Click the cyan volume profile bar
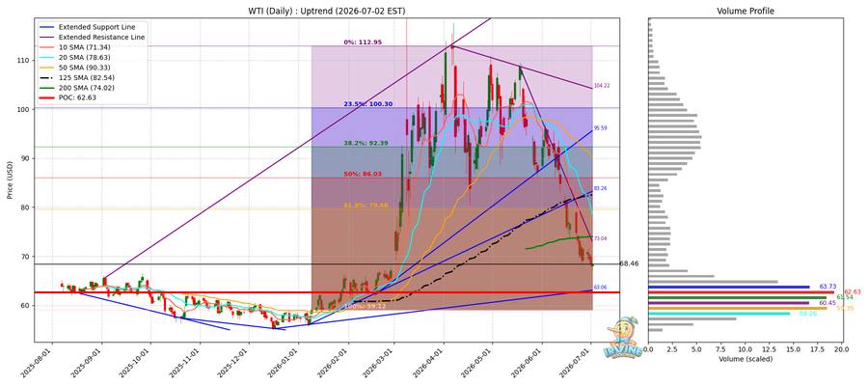 click(x=719, y=314)
